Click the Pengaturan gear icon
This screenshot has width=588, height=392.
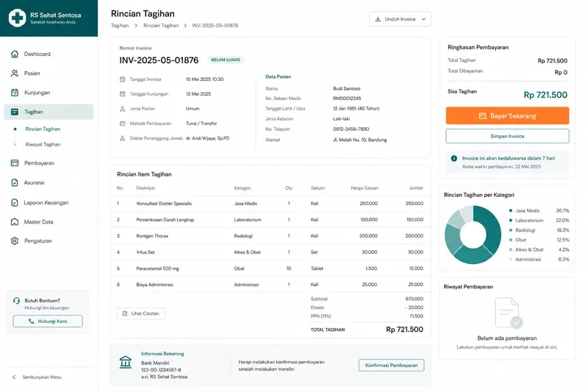(x=15, y=240)
